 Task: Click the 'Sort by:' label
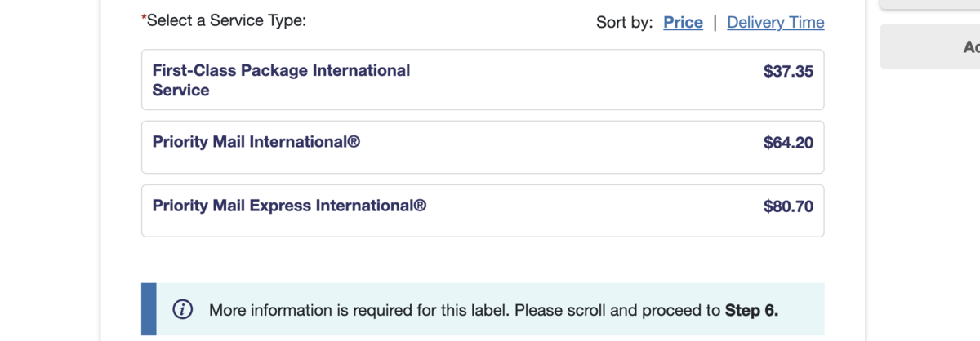click(624, 23)
